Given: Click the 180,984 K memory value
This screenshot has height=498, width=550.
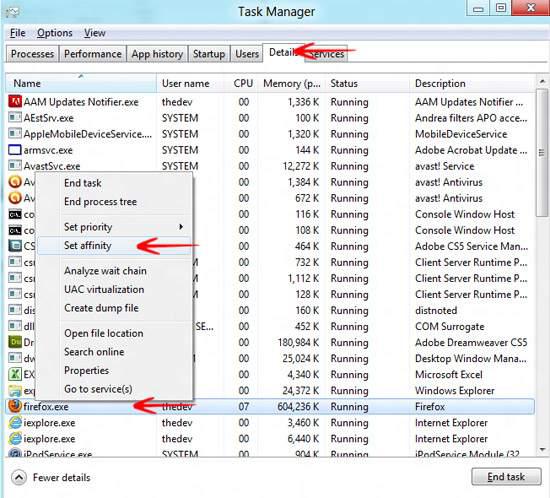Looking at the screenshot, I should click(x=298, y=342).
